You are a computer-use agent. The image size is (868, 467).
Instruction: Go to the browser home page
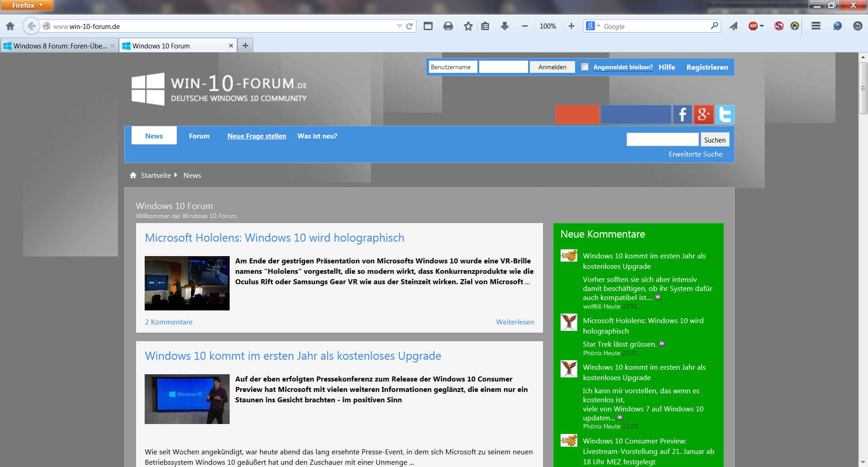10,26
